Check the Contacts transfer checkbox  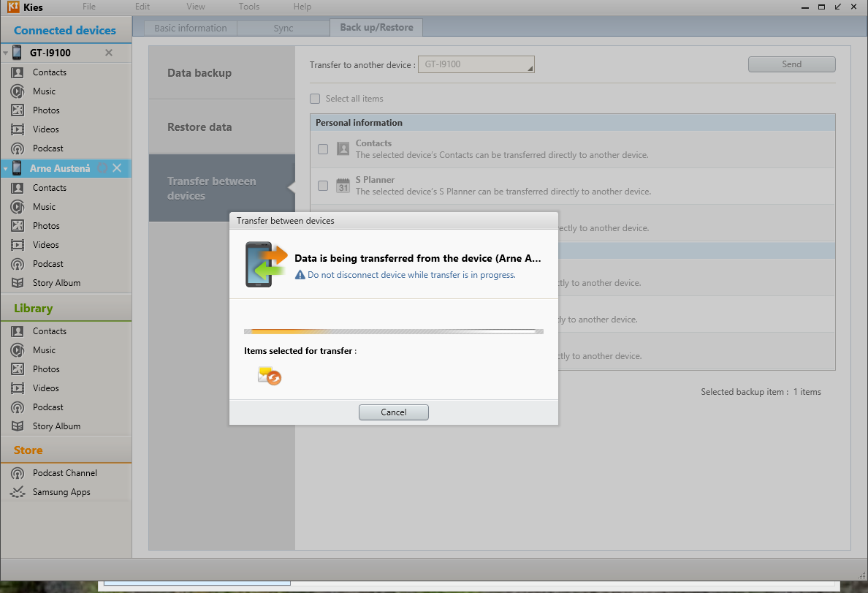[323, 149]
